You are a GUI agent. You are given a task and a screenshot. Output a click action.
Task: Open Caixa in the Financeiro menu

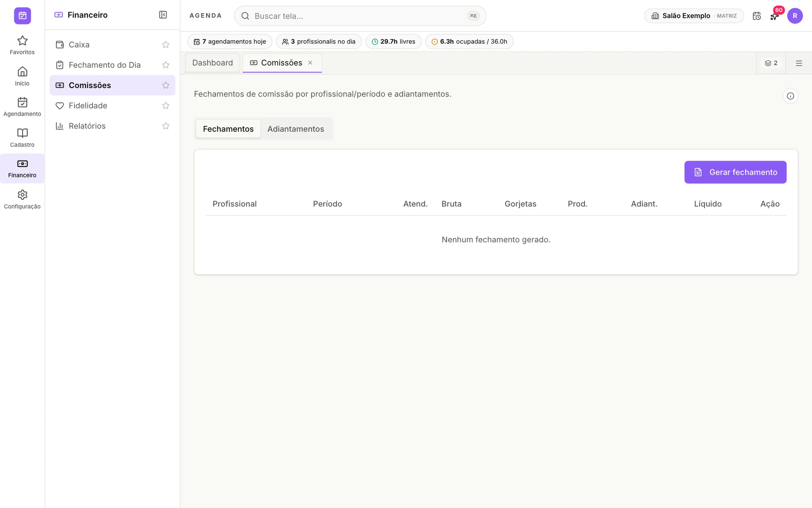coord(112,44)
